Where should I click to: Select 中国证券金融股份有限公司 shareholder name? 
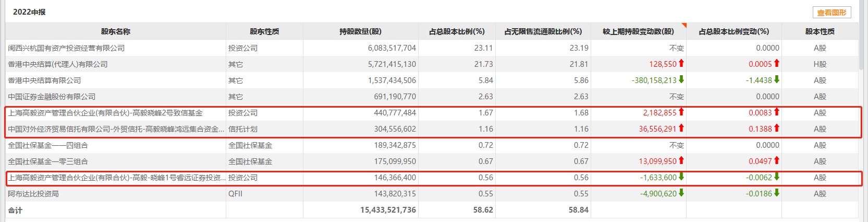(x=52, y=97)
